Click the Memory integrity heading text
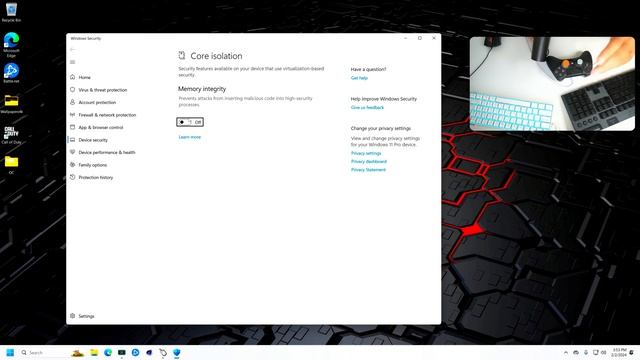Image resolution: width=640 pixels, height=360 pixels. pos(202,89)
